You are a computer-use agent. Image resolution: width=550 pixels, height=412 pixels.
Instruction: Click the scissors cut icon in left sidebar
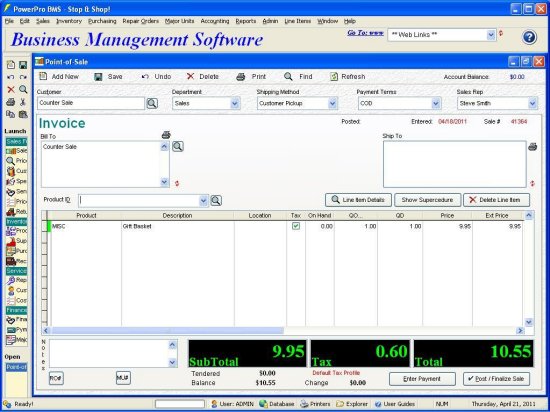coord(23,102)
